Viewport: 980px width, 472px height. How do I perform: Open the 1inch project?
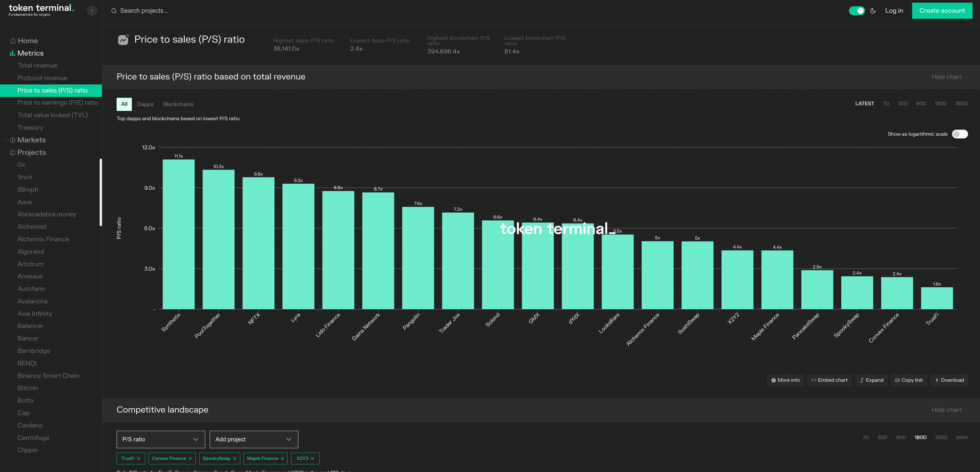click(25, 177)
